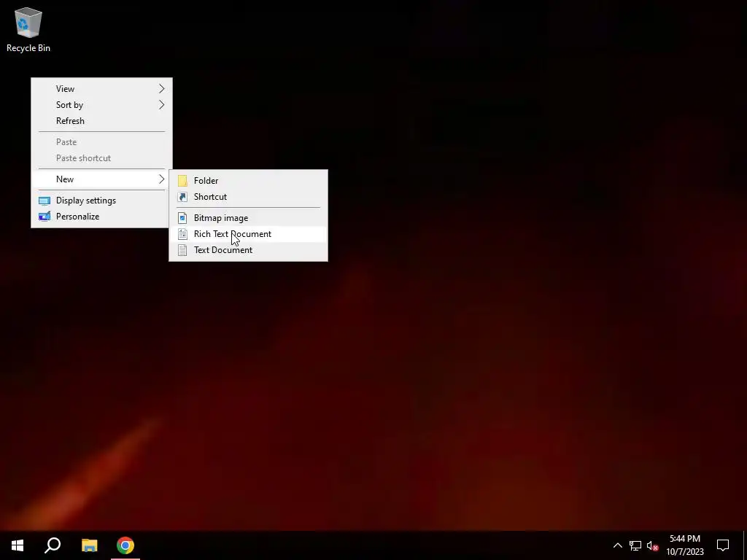Create a new Shortcut
747x560 pixels.
click(248, 197)
